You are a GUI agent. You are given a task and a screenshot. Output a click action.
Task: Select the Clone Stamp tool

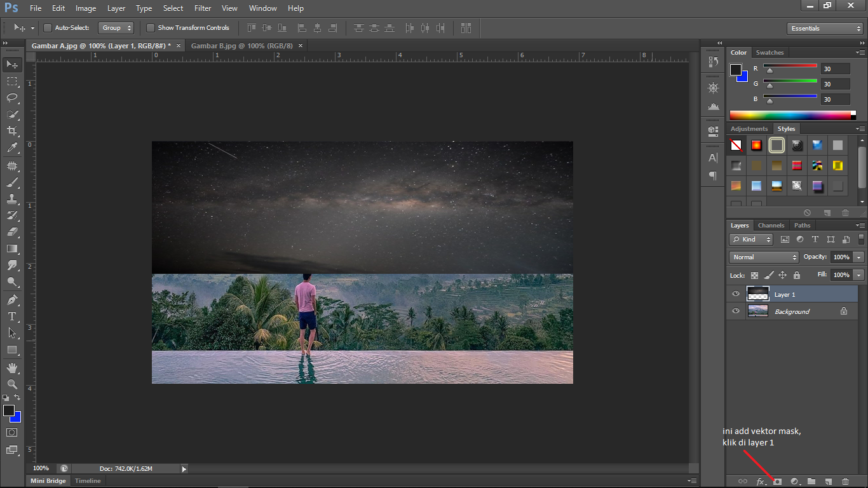tap(12, 199)
